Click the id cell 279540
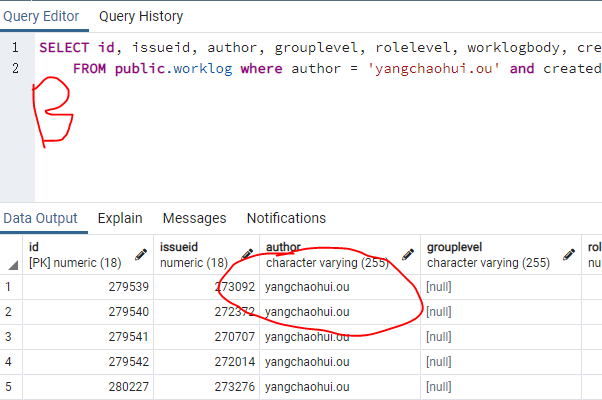This screenshot has height=400, width=602. (88, 312)
